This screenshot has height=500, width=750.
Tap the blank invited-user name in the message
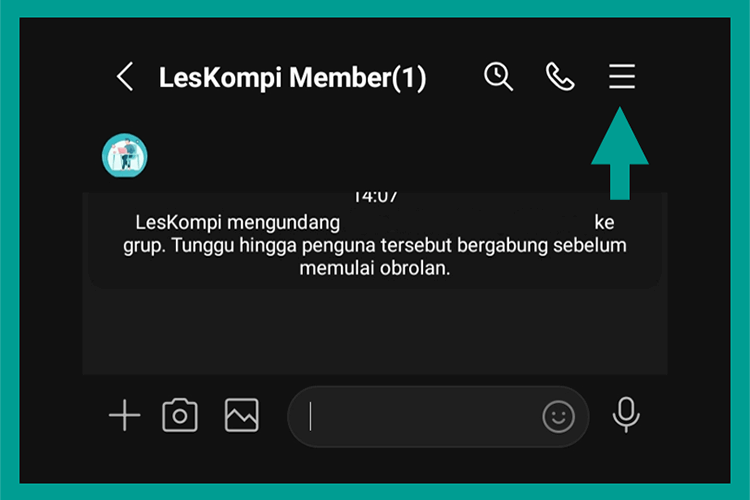pyautogui.click(x=467, y=222)
